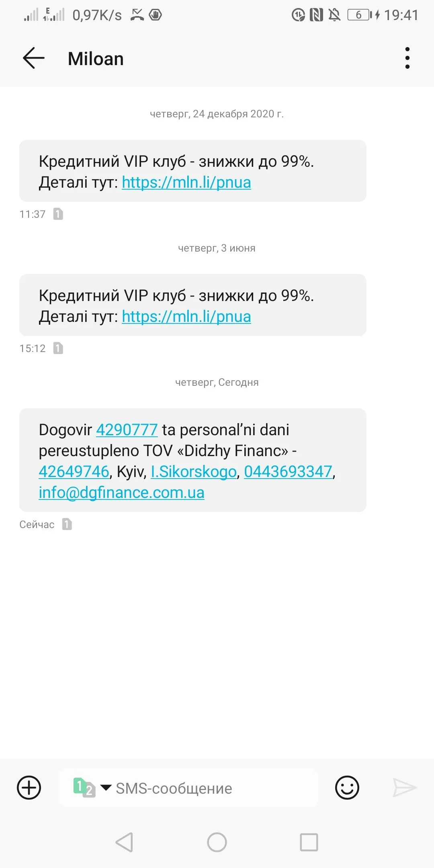
Task: Tap contract number 4290777 link
Action: coord(127,430)
